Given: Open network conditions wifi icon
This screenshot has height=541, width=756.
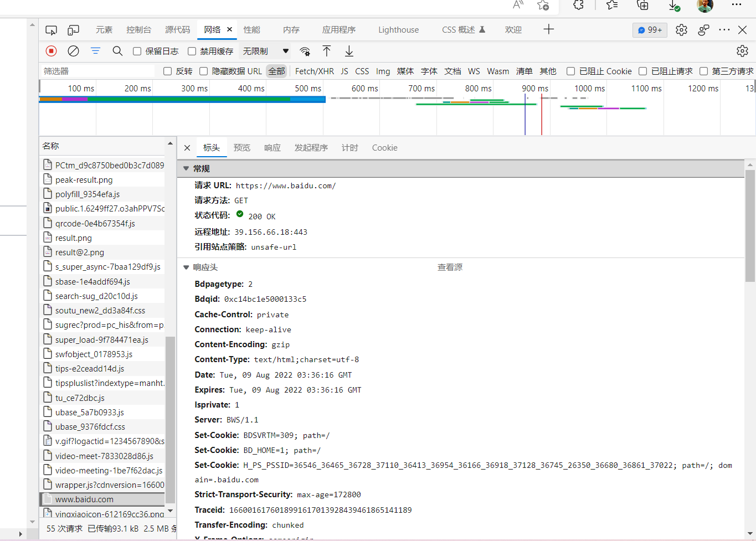Looking at the screenshot, I should 305,51.
